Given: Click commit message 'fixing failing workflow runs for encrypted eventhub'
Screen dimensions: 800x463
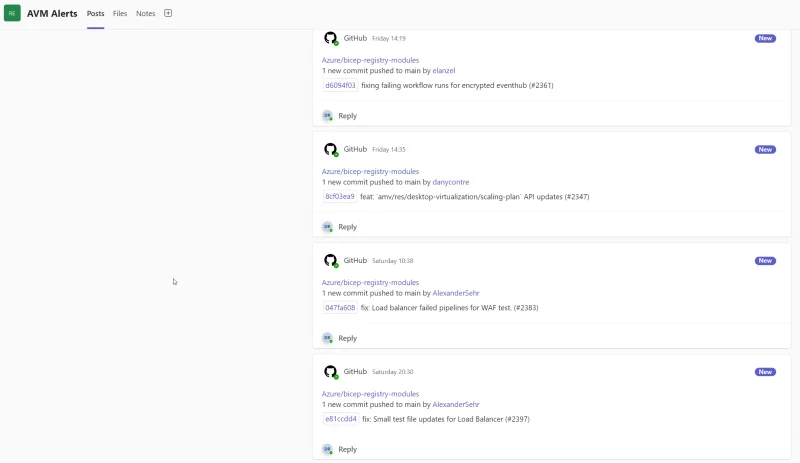Looking at the screenshot, I should point(457,85).
